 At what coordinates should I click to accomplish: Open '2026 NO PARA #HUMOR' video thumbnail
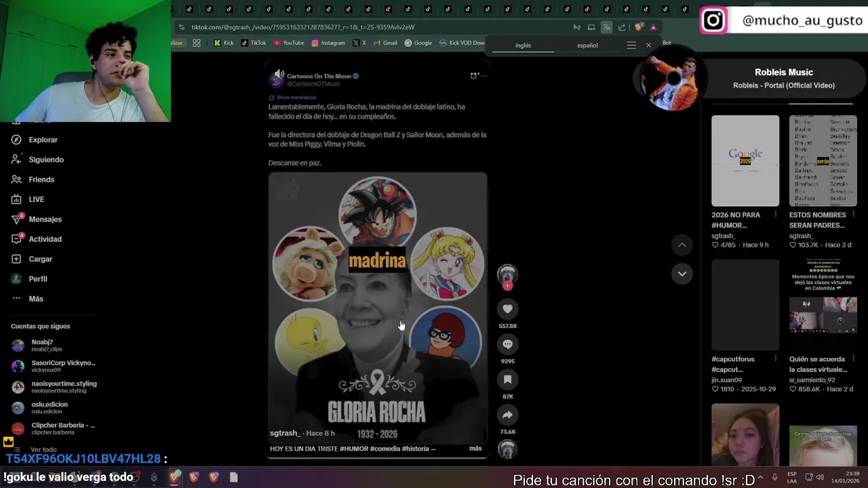[745, 161]
